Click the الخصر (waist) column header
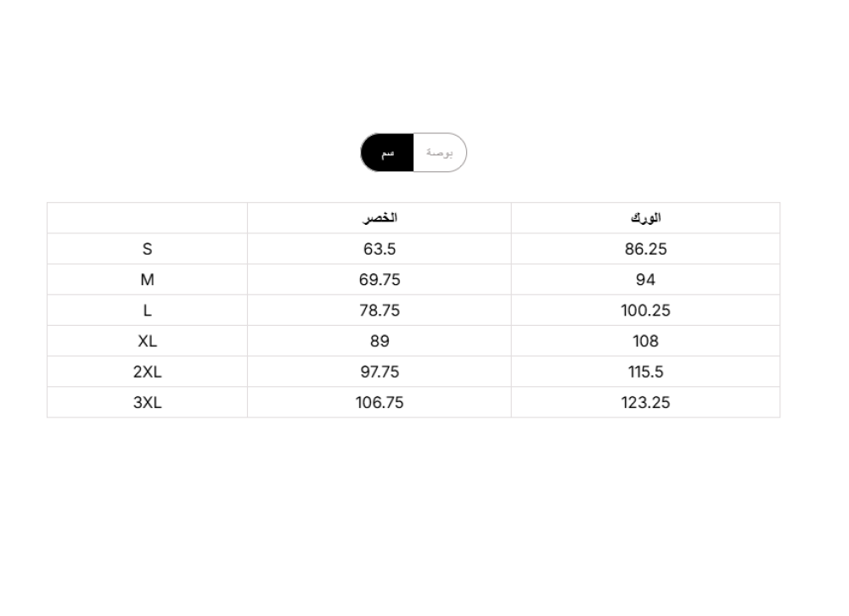 coord(380,218)
